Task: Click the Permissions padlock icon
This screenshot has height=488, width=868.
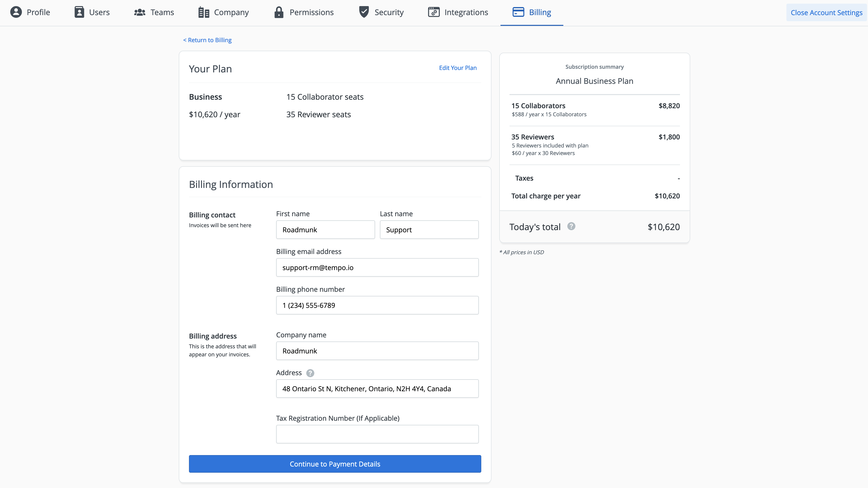Action: coord(279,12)
